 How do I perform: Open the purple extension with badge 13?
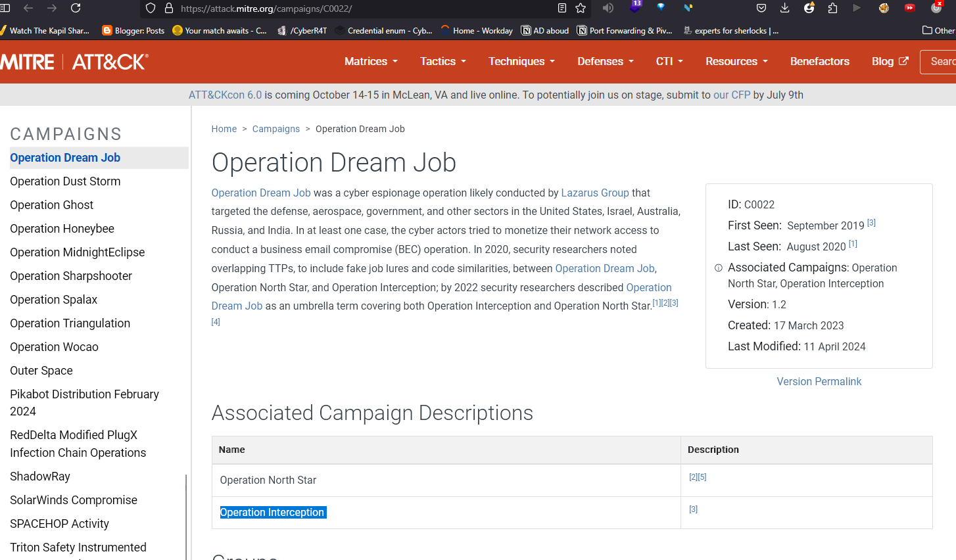click(635, 7)
